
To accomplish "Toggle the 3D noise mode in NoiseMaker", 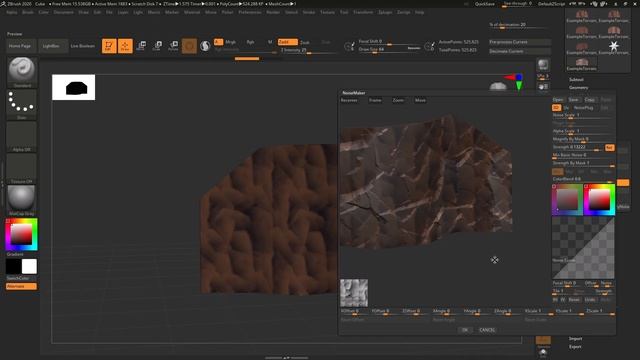I will click(556, 107).
